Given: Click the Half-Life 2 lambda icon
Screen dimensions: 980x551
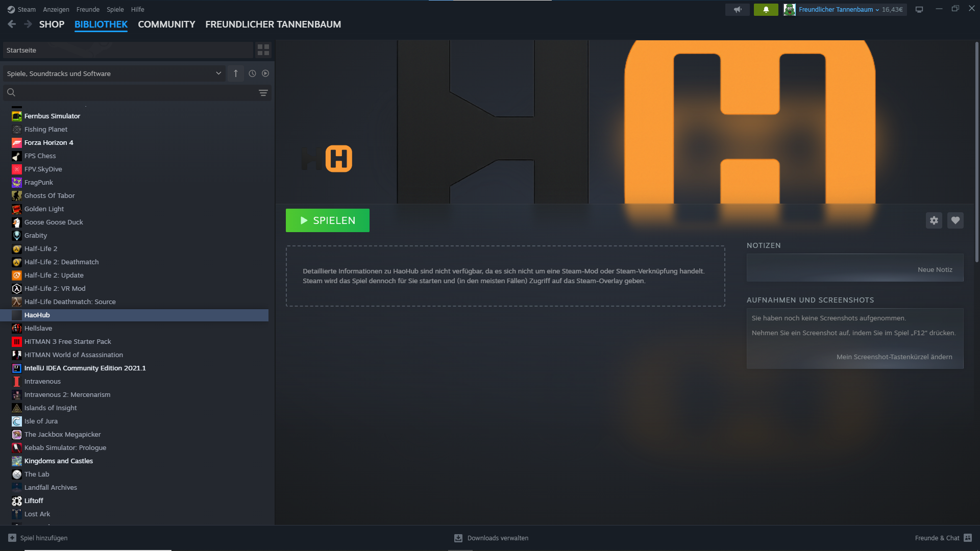Looking at the screenshot, I should click(x=17, y=249).
